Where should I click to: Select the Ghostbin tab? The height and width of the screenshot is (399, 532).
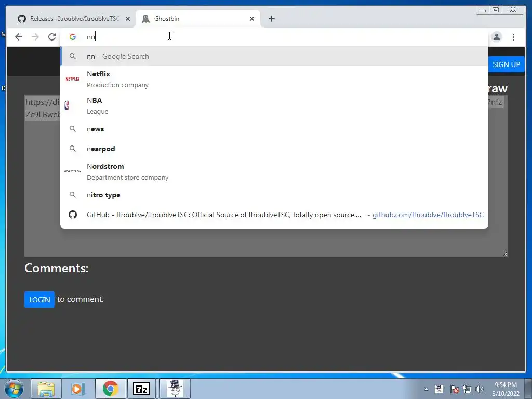click(x=198, y=19)
